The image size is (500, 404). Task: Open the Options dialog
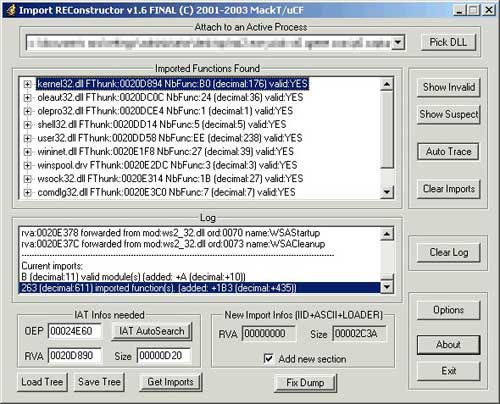point(449,310)
